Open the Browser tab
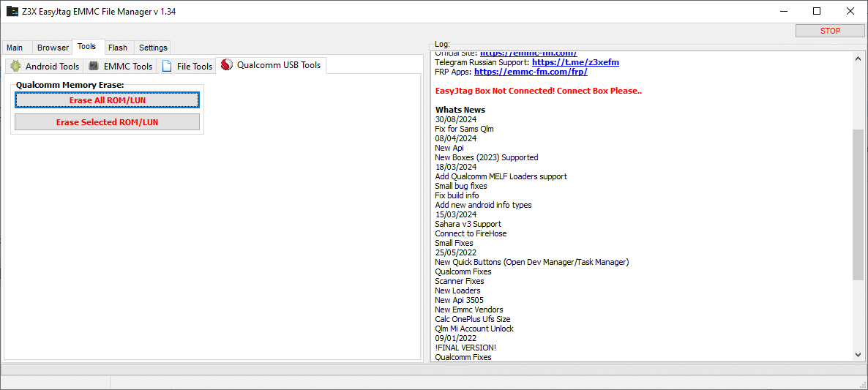 (53, 48)
